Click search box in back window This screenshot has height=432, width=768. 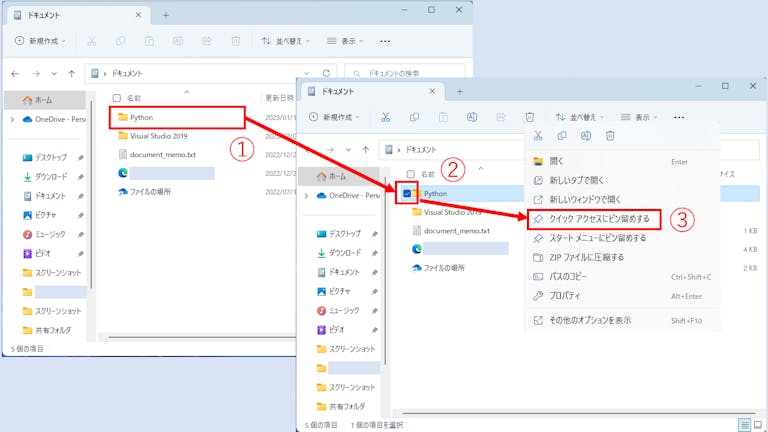[405, 73]
